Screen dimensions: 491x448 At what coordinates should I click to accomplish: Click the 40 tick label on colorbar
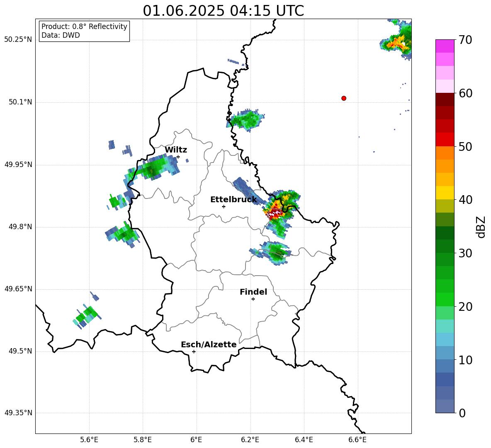click(465, 200)
